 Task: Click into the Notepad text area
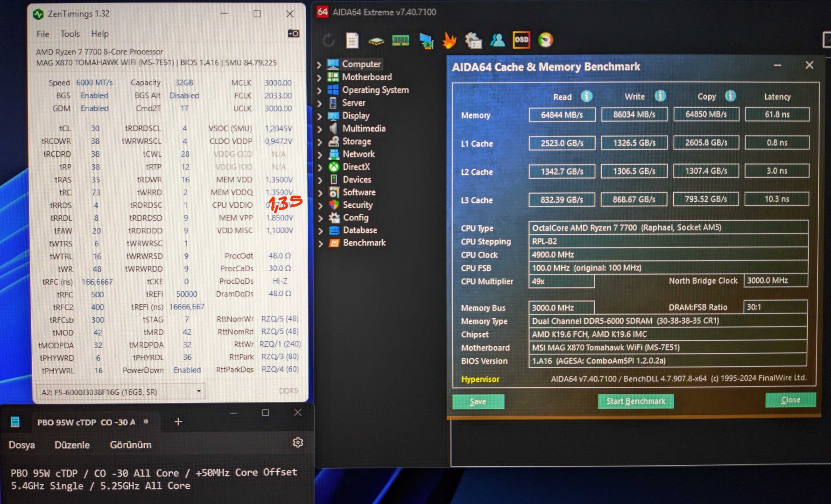(157, 480)
